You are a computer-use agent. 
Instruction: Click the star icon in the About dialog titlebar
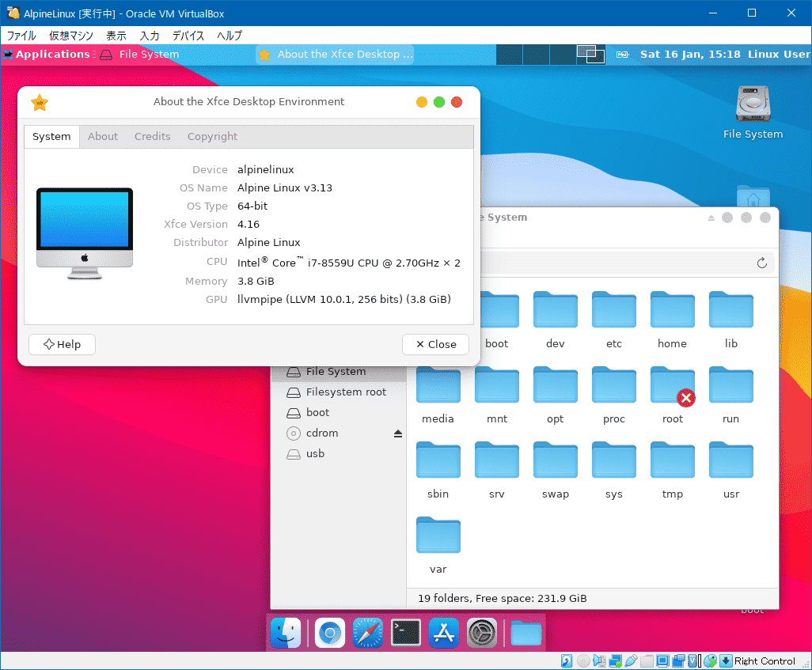pyautogui.click(x=40, y=102)
